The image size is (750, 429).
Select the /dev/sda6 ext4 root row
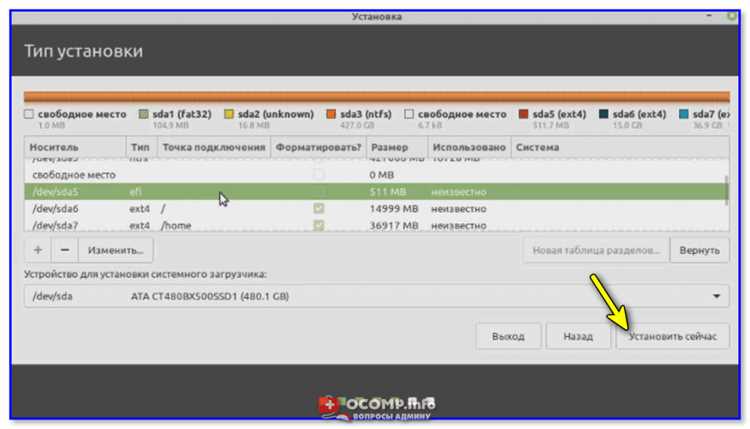(375, 209)
